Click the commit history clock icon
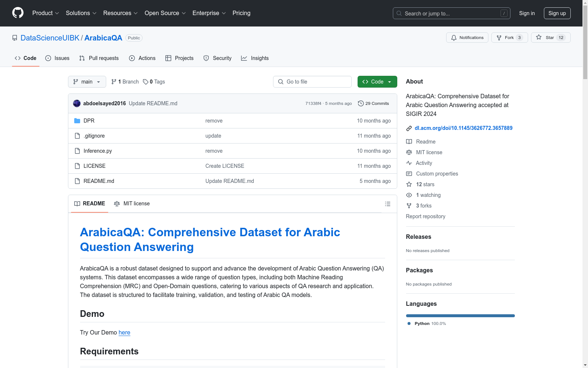588x368 pixels. click(x=361, y=103)
